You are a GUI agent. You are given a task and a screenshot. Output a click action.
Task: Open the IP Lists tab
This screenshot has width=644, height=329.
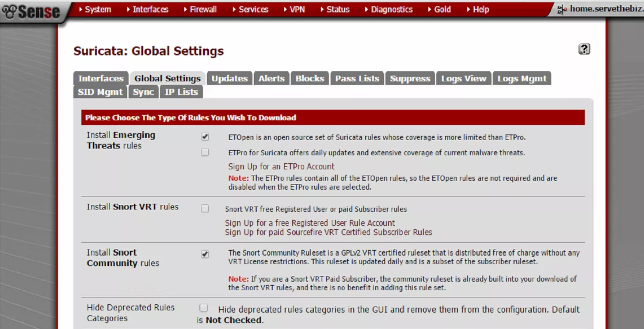pyautogui.click(x=181, y=92)
